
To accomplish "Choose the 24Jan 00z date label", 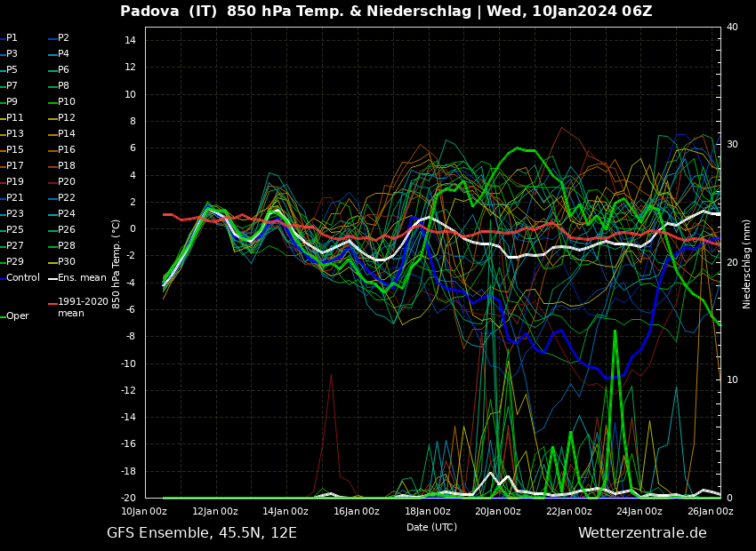I will point(639,512).
